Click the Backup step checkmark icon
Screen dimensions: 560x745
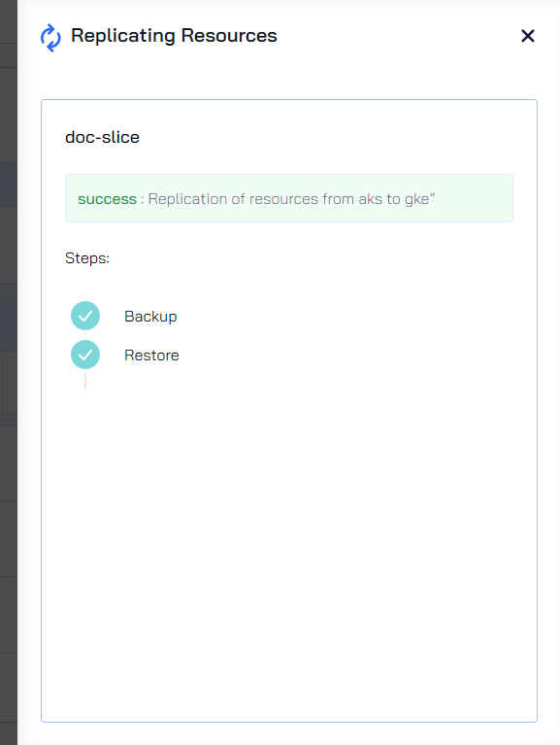(85, 316)
